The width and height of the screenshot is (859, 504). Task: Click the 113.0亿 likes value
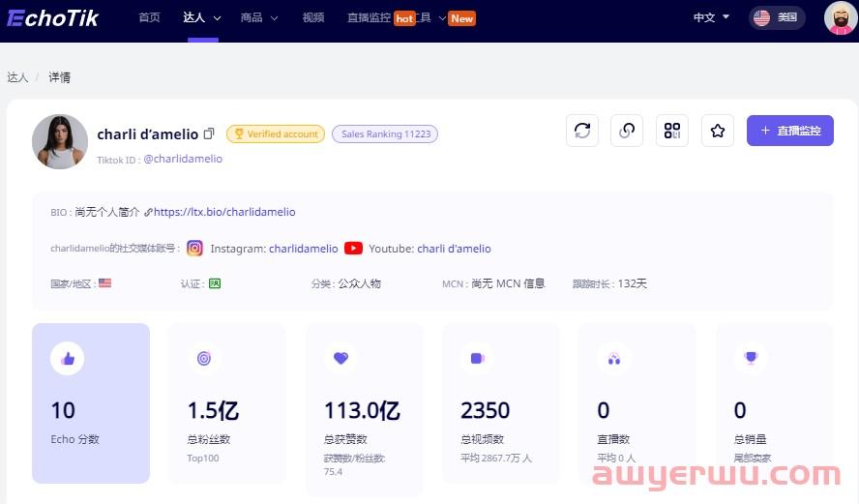point(362,410)
